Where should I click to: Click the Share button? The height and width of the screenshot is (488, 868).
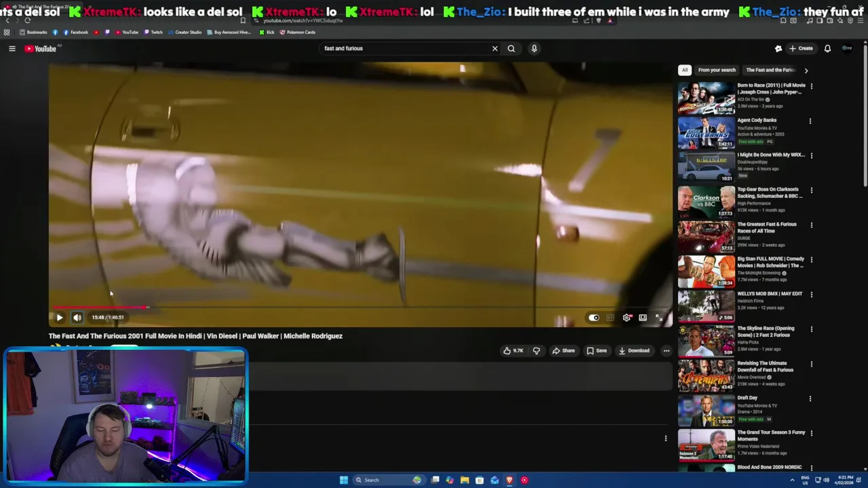coord(564,350)
